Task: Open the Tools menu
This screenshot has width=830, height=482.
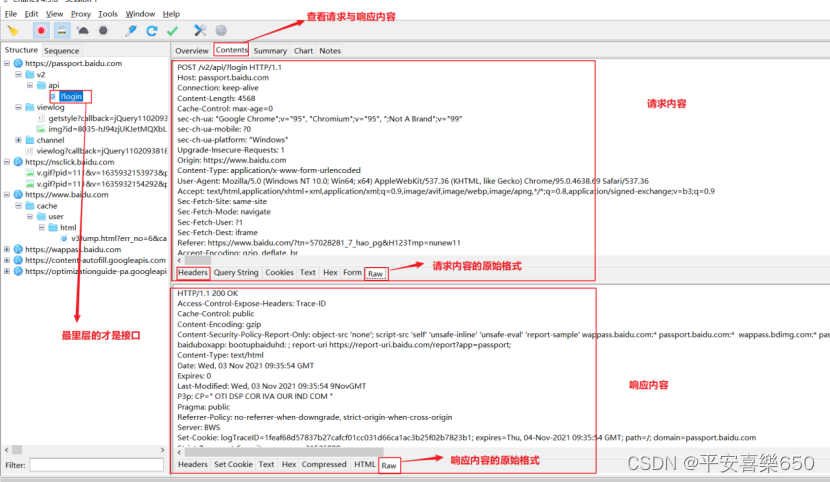Action: tap(107, 14)
